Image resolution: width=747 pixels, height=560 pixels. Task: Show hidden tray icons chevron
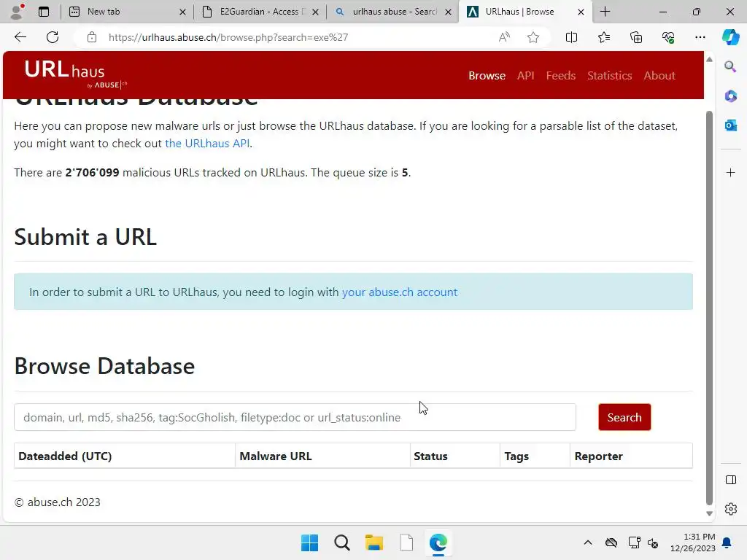pyautogui.click(x=587, y=542)
